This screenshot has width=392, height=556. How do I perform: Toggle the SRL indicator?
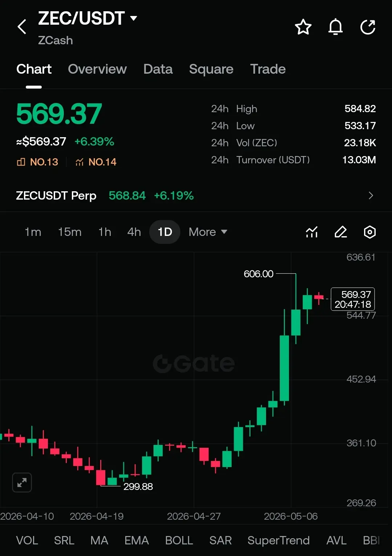point(64,540)
